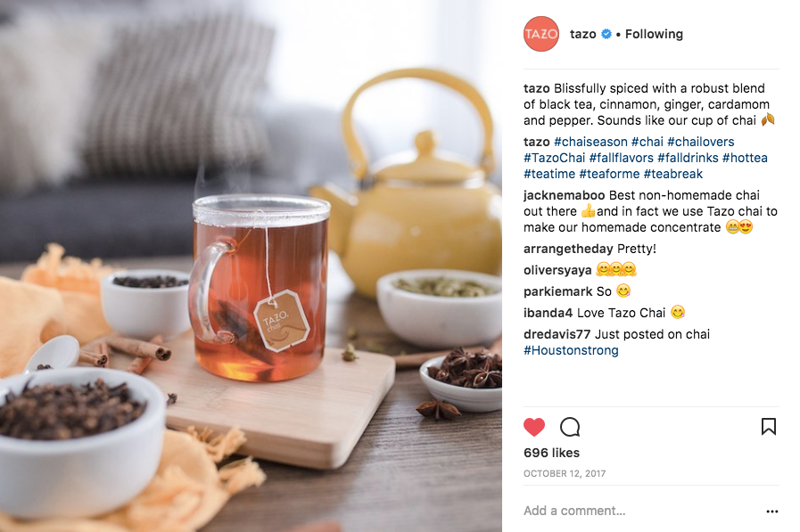Open the comment speech bubble icon
The width and height of the screenshot is (800, 532).
click(570, 427)
